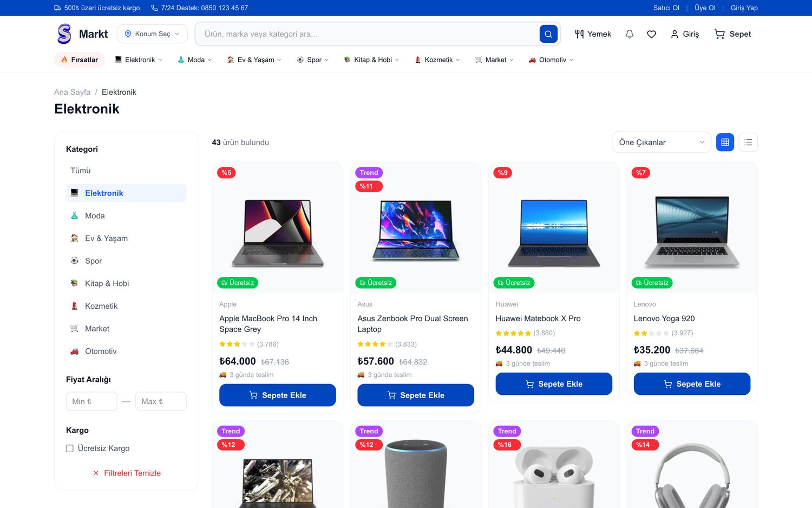812x508 pixels.
Task: Click Filtreleri Temizle link
Action: click(127, 473)
